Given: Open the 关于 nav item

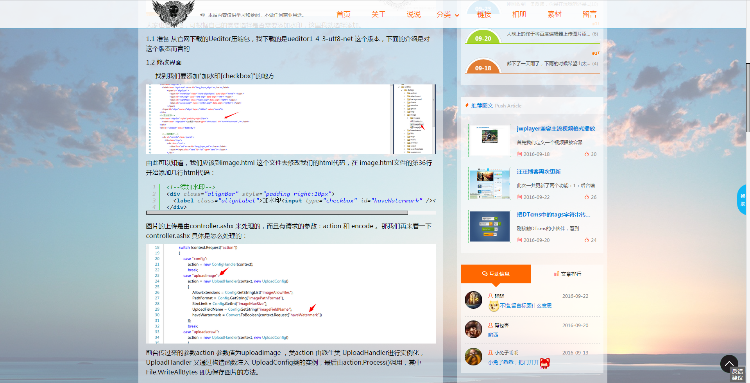Looking at the screenshot, I should 378,14.
